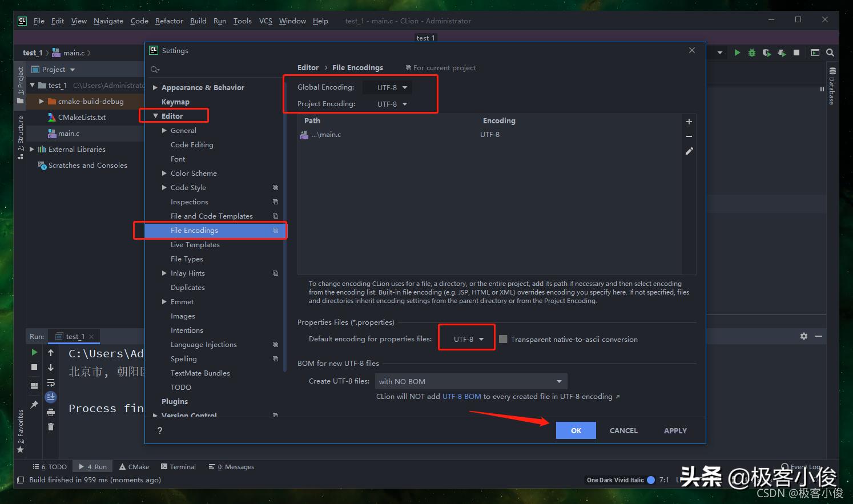Click the remove path minus icon
853x504 pixels.
[x=689, y=136]
